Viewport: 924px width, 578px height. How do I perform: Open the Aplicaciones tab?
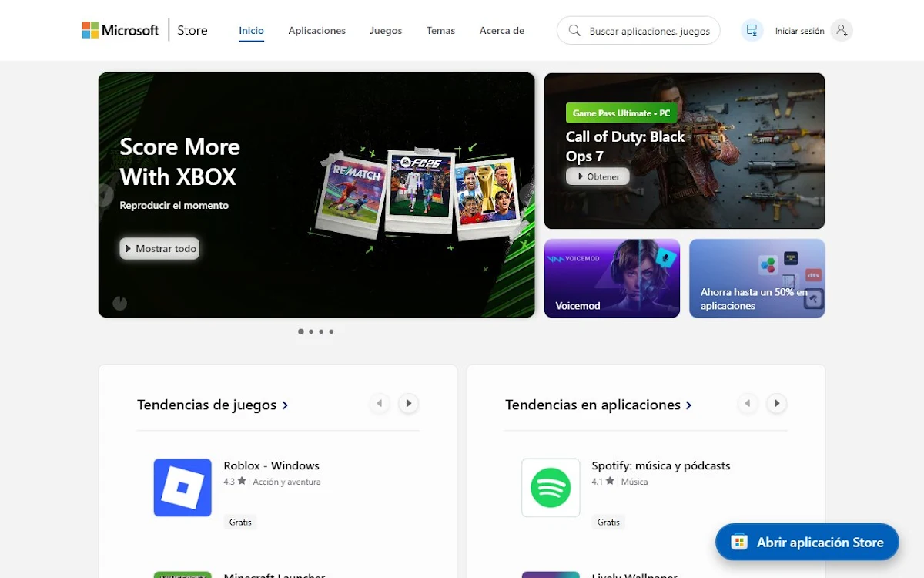[316, 31]
